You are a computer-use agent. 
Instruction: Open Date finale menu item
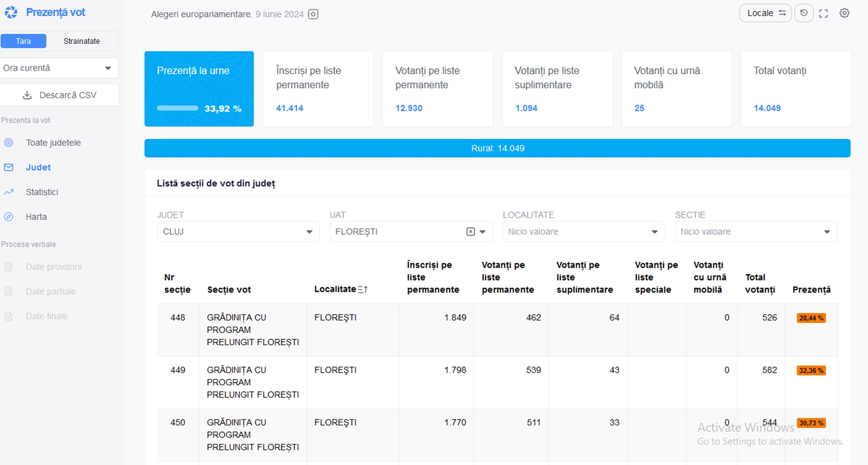(47, 316)
